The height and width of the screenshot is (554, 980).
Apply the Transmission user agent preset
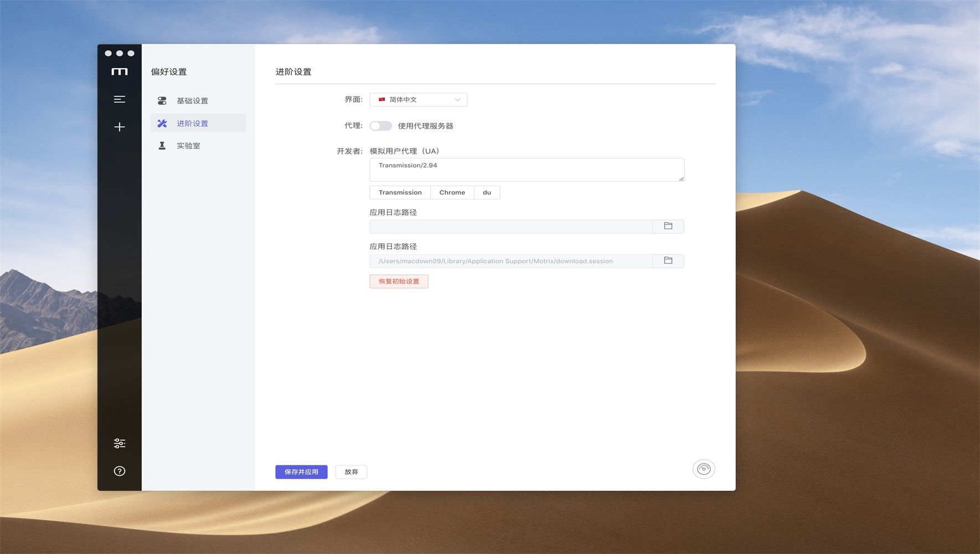[400, 193]
